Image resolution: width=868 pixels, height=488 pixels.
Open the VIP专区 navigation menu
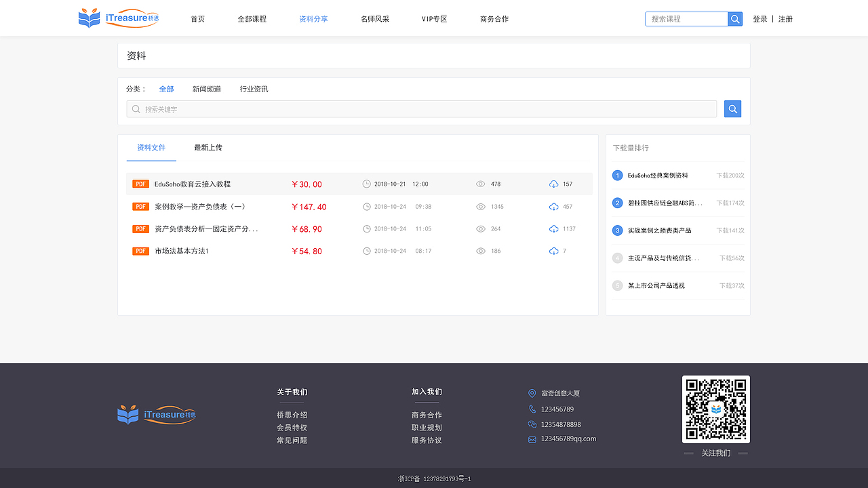point(434,19)
